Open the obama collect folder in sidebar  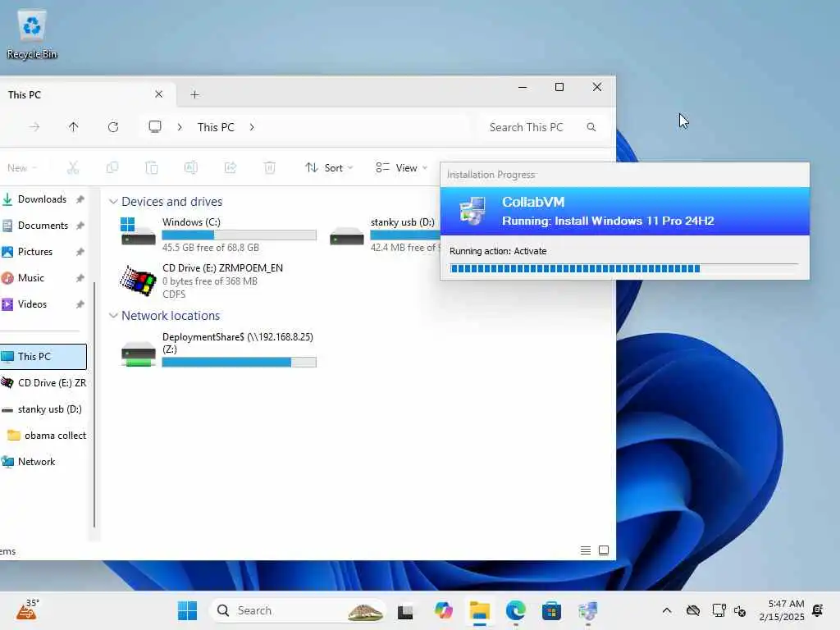click(46, 436)
